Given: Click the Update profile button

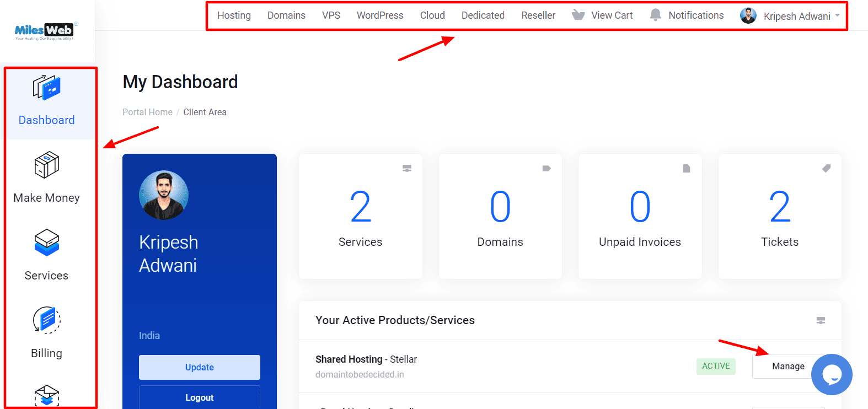Looking at the screenshot, I should point(200,367).
